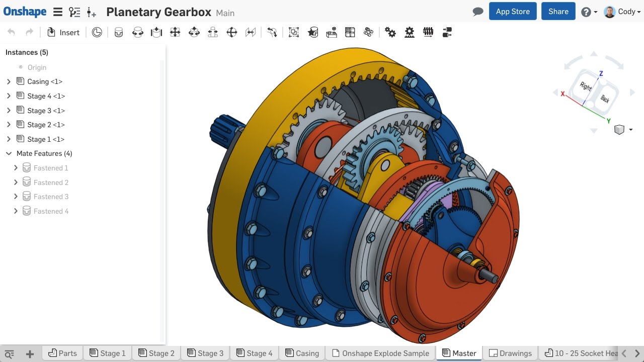Expand the Stage 2 <1> instance

[9, 125]
